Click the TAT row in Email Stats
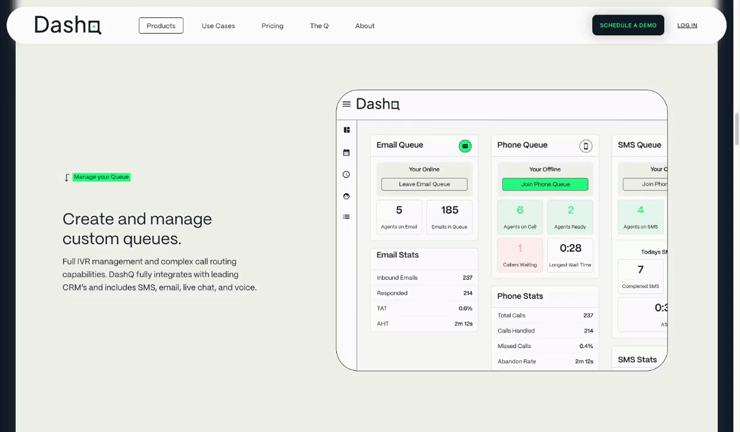Viewport: 740px width, 432px height. click(424, 308)
